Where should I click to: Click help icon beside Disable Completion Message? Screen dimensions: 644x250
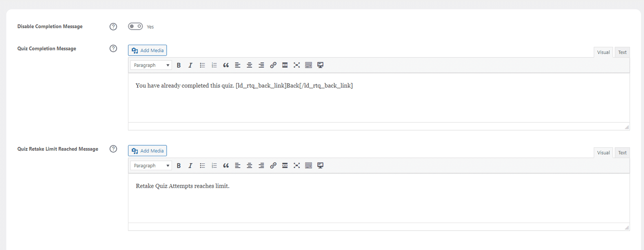tap(114, 27)
